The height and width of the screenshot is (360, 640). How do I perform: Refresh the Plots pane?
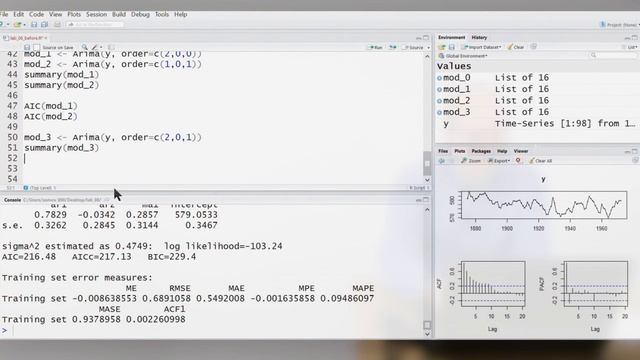[x=635, y=161]
